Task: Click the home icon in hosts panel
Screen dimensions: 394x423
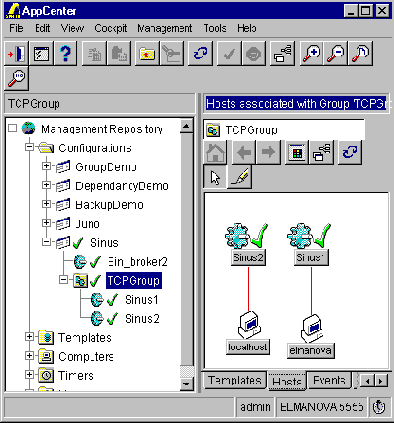Action: (x=215, y=152)
